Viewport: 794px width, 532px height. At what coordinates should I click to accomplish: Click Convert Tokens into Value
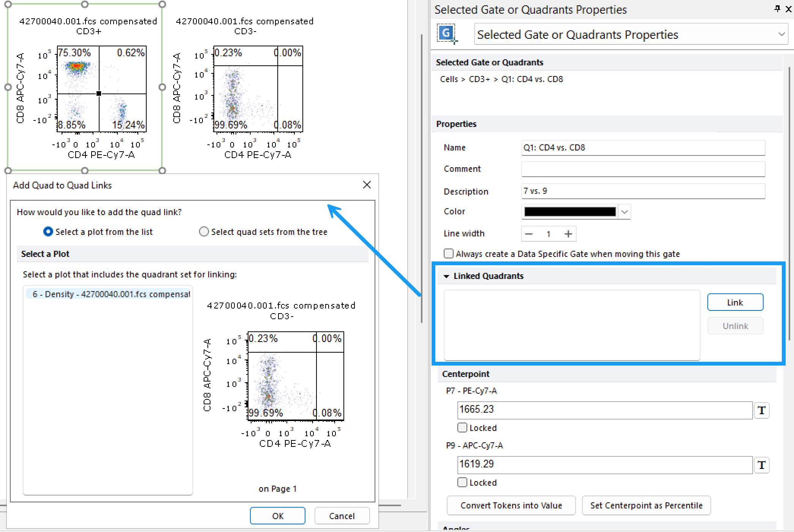click(511, 505)
